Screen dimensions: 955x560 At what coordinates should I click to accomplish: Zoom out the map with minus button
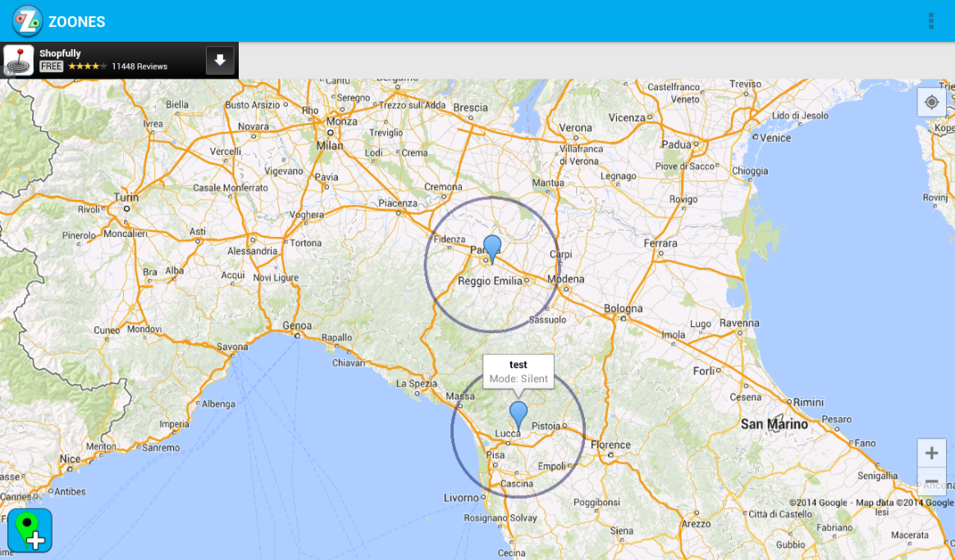[931, 482]
